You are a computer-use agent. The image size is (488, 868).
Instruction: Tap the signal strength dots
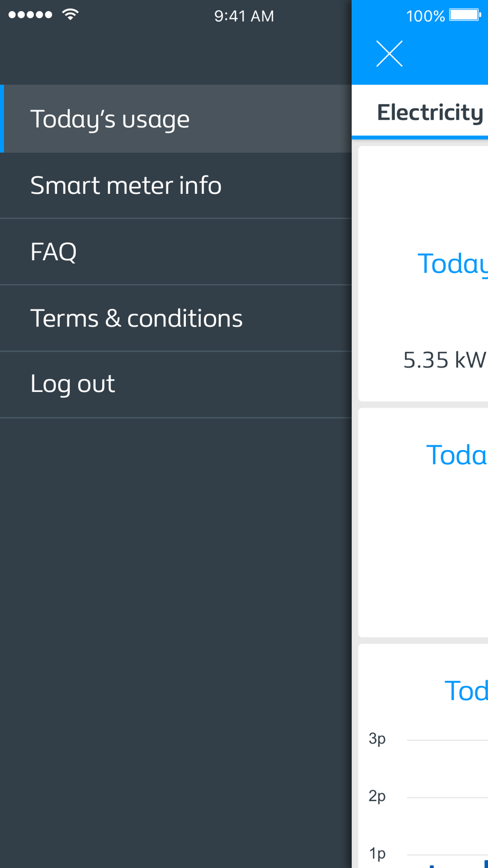(x=30, y=15)
